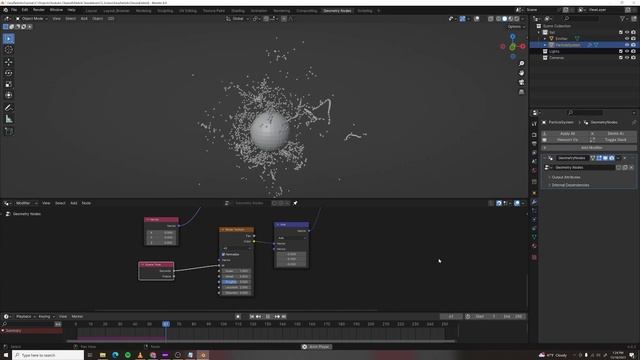
Task: Toggle the Normalize checkbox in Noise Texture node
Action: [223, 254]
